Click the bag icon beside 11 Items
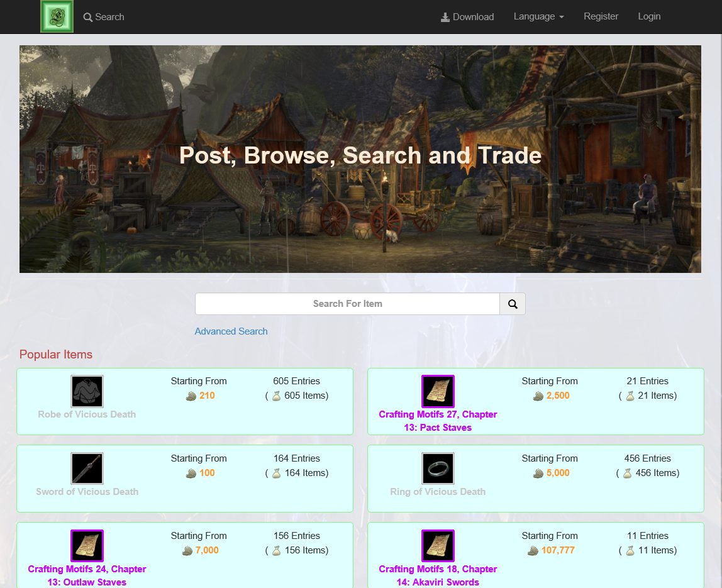 click(x=630, y=551)
